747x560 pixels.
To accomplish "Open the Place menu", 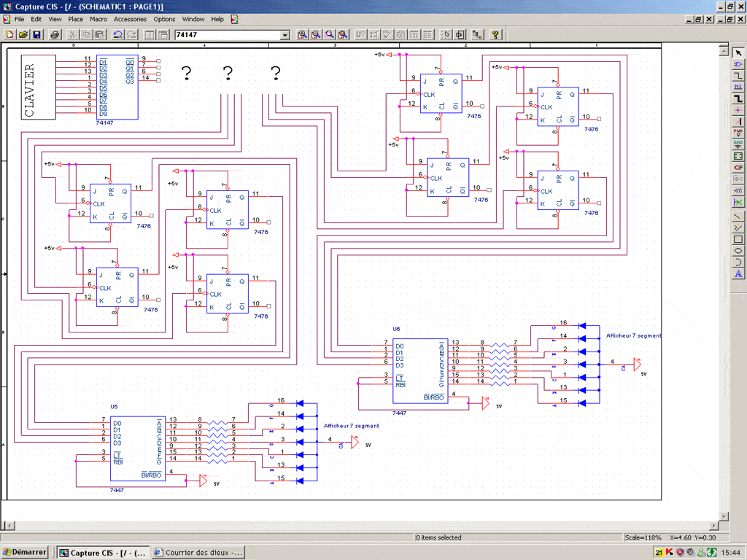I will [75, 19].
